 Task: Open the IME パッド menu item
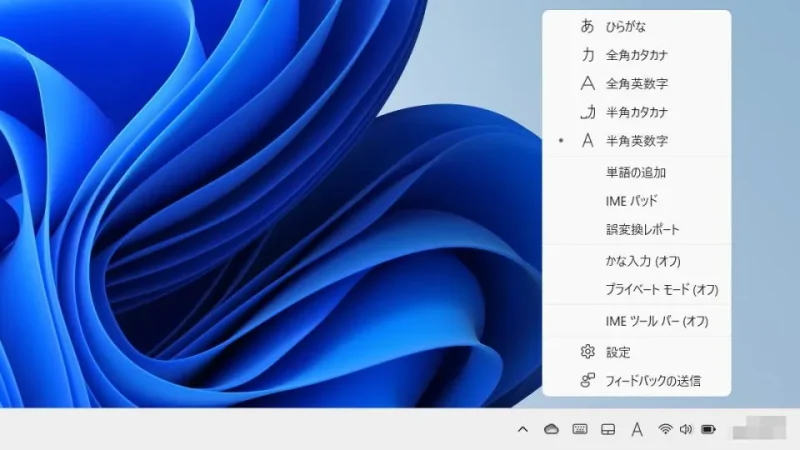tap(631, 201)
